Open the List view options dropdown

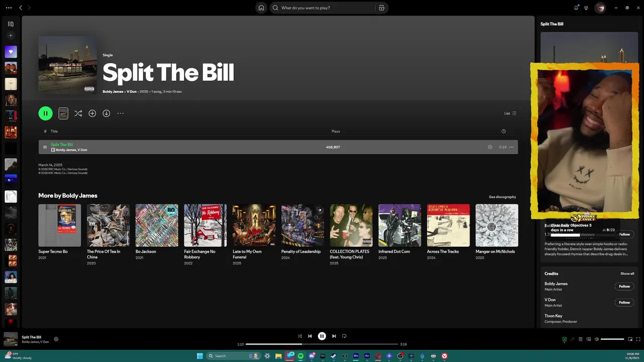pyautogui.click(x=510, y=113)
